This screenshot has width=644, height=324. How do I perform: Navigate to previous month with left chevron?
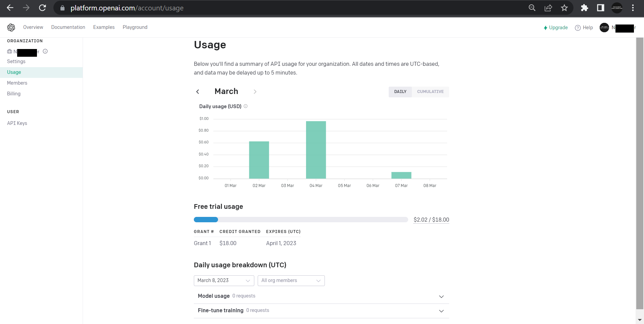click(198, 91)
